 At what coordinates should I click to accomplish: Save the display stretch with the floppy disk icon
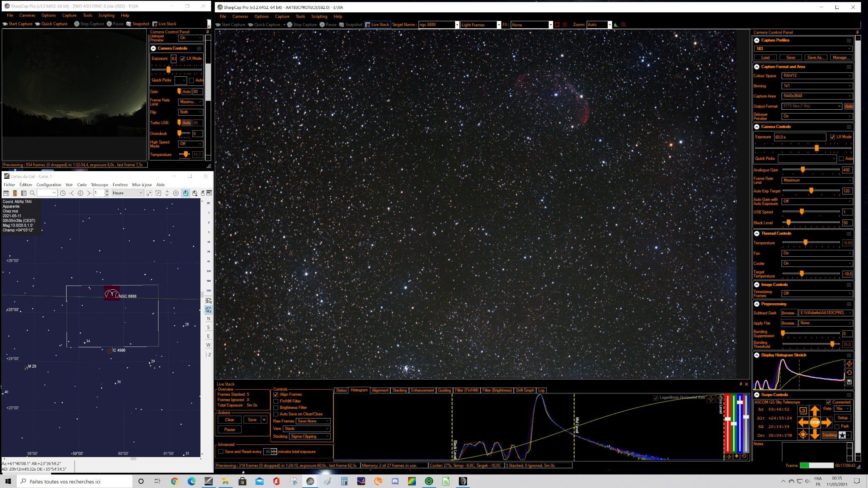849,382
